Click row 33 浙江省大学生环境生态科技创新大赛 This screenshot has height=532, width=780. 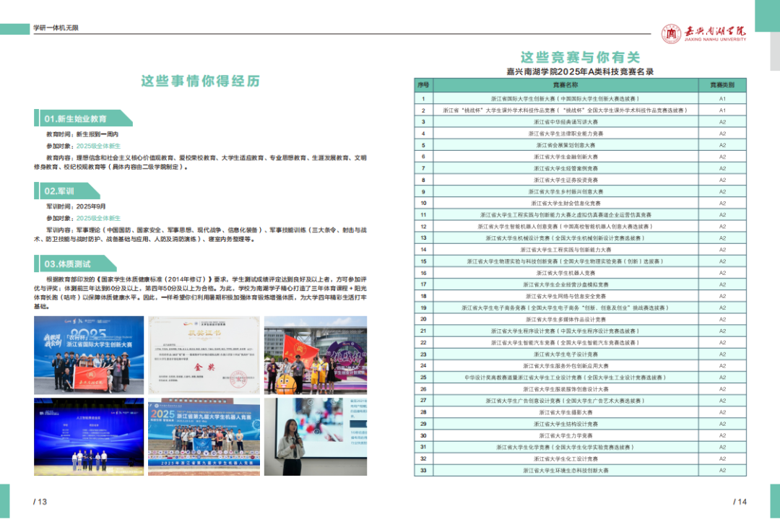(580, 470)
